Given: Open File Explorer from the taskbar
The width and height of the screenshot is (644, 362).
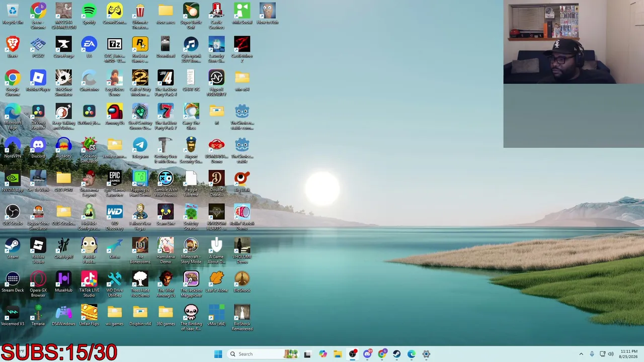Looking at the screenshot, I should tap(338, 354).
